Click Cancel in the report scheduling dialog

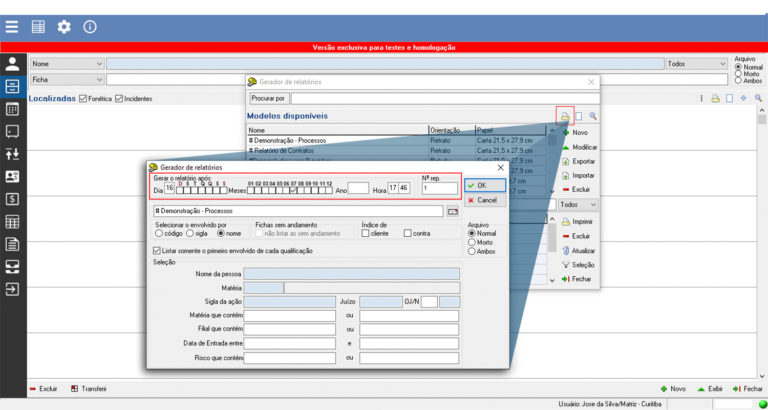[485, 200]
